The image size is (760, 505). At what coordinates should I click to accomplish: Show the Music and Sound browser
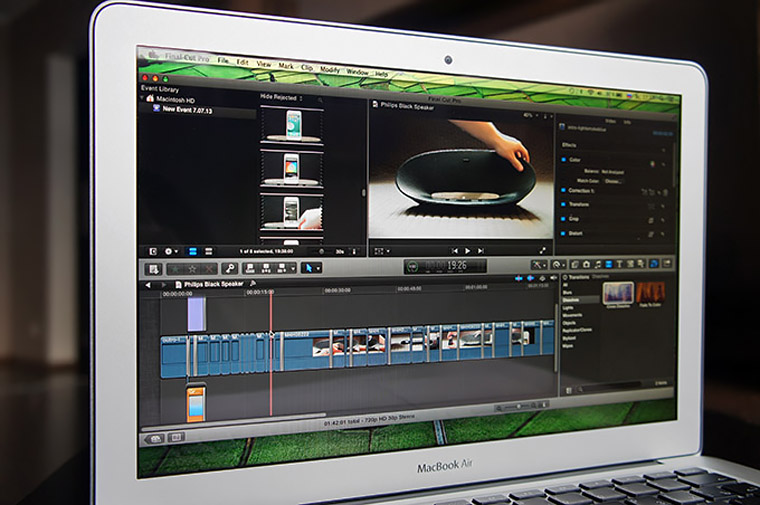point(598,264)
